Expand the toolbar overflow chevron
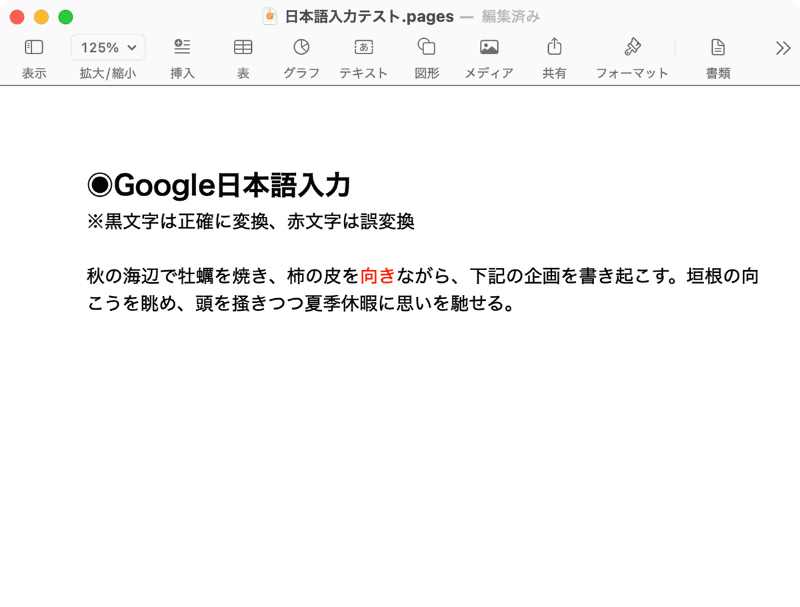Viewport: 800px width, 607px height. tap(783, 48)
